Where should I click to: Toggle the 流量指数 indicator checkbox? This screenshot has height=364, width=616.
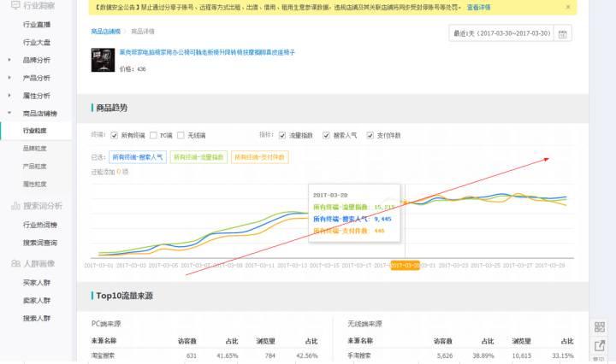point(282,135)
